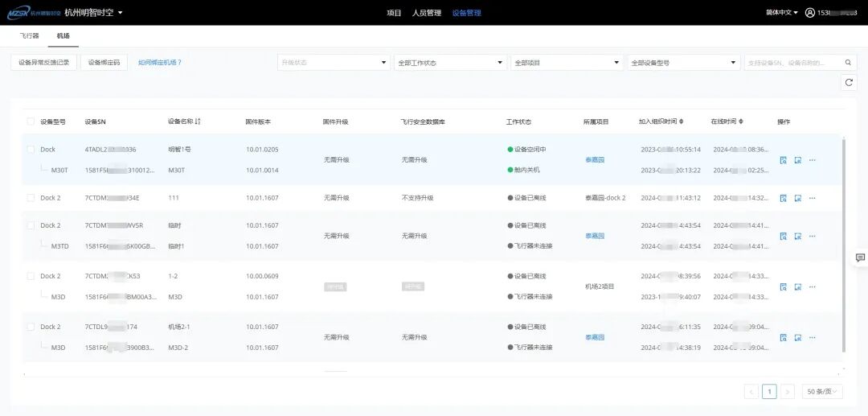Click the 机场2项目 project cell
Viewport: 868px width, 416px height.
pyautogui.click(x=600, y=287)
